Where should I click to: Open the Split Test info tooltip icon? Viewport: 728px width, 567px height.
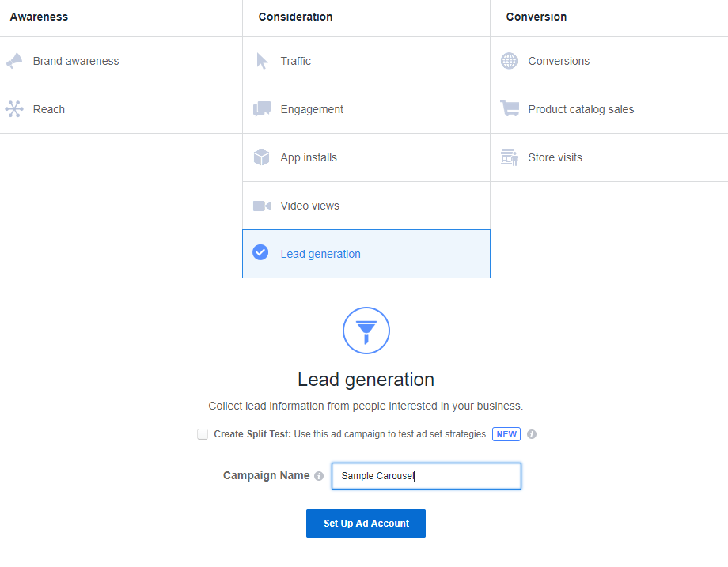532,434
